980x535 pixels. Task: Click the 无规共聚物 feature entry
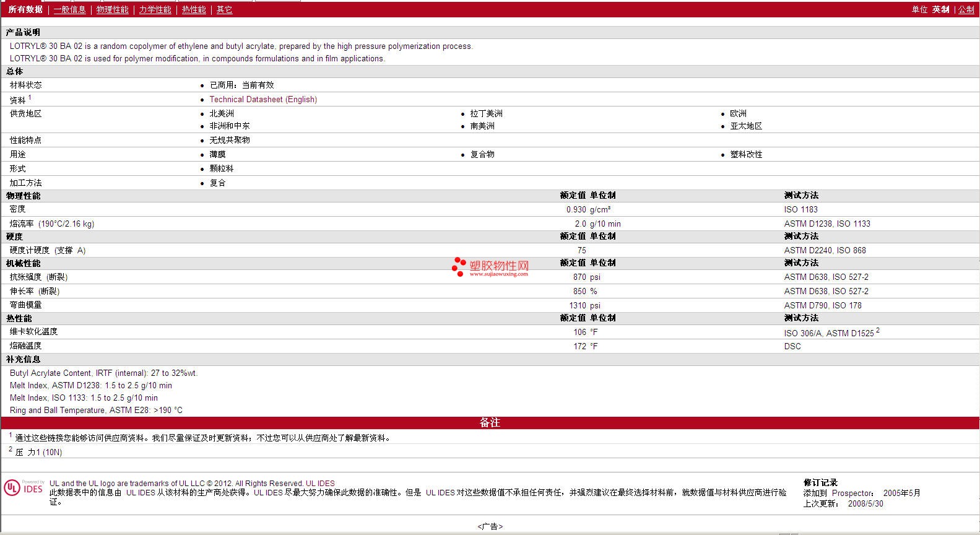pyautogui.click(x=230, y=141)
